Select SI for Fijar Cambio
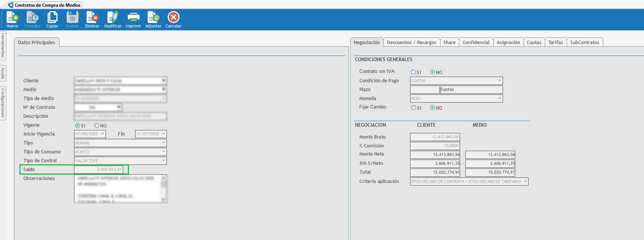The height and width of the screenshot is (240, 644). [413, 108]
